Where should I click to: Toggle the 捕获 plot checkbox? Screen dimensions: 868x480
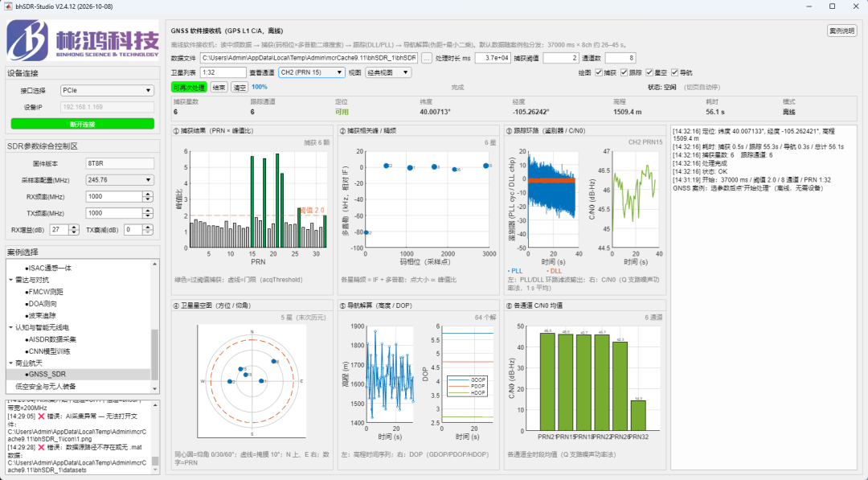point(599,72)
